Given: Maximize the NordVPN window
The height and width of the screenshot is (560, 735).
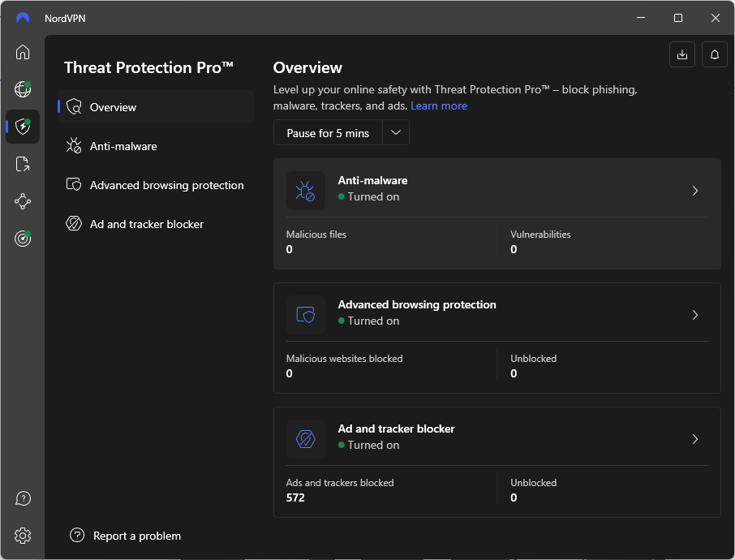Looking at the screenshot, I should coord(678,18).
